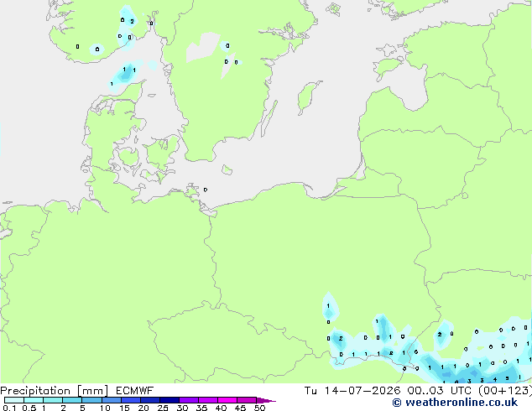This screenshot has height=411, width=532.
Task: Pick the magenta swatch between 40 and 45
Action: [x=227, y=400]
